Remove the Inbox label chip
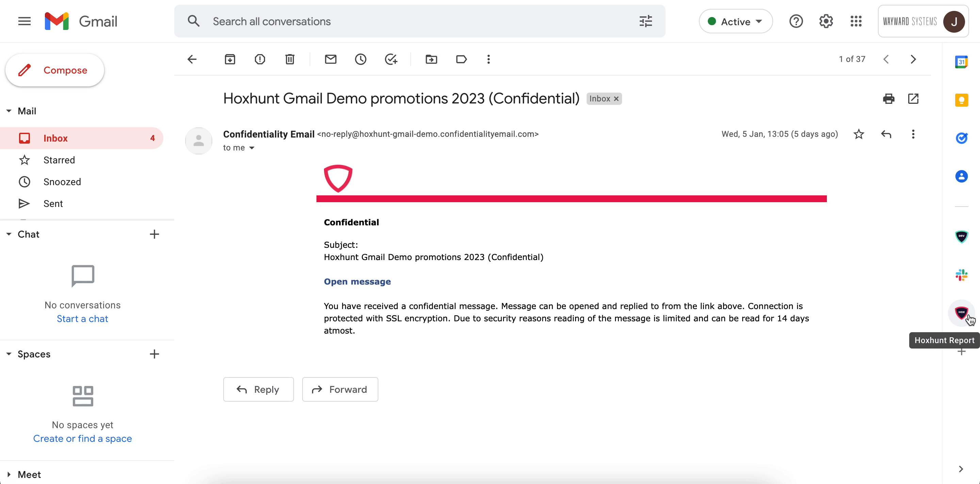This screenshot has width=980, height=484. tap(616, 99)
